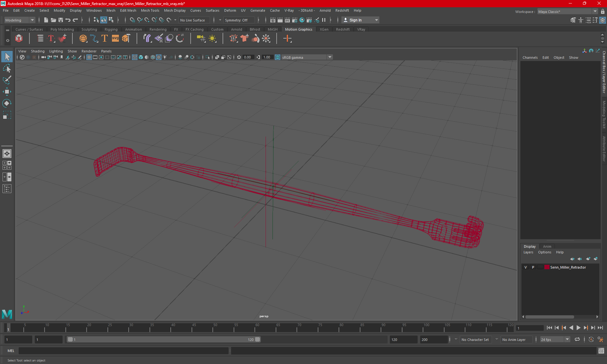Click the create new layer icon
The height and width of the screenshot is (364, 607).
(x=588, y=259)
